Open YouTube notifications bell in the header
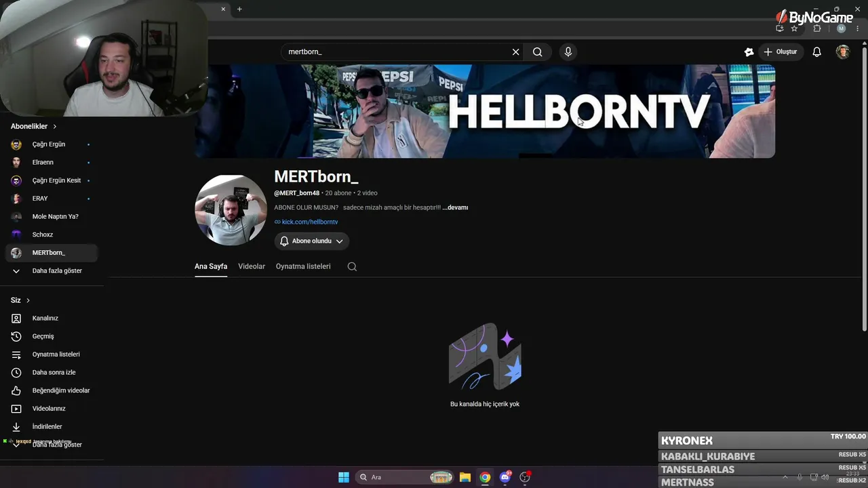 pos(817,52)
